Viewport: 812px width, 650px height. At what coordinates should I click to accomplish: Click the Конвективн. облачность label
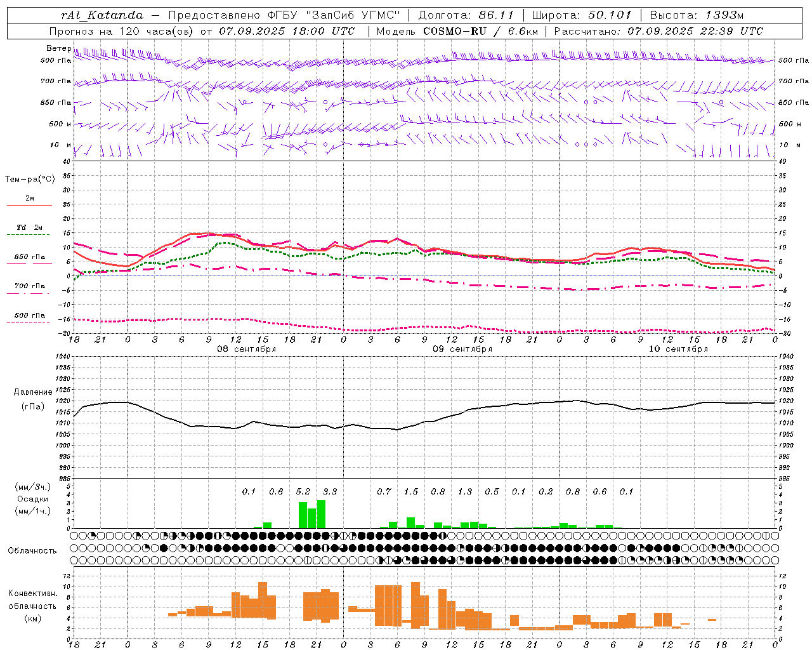(x=32, y=600)
